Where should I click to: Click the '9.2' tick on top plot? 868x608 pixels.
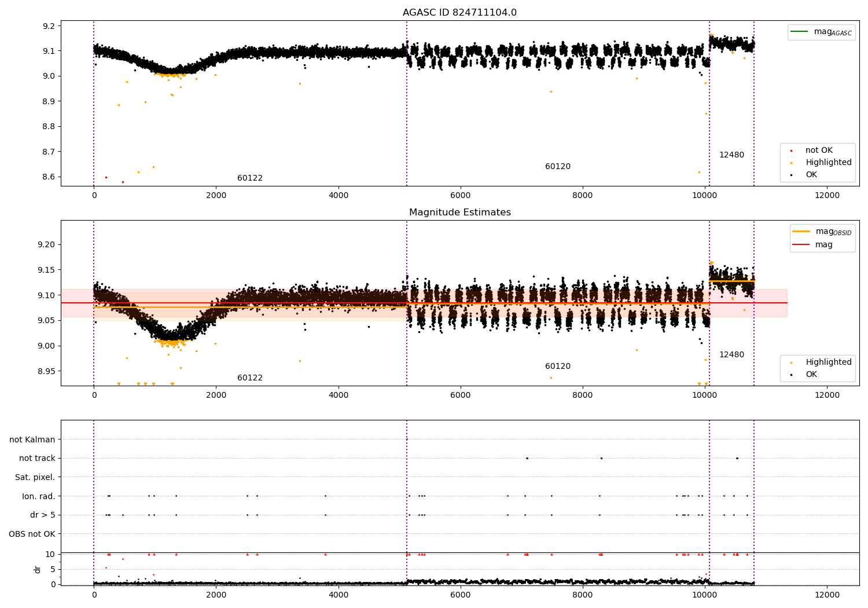(48, 26)
